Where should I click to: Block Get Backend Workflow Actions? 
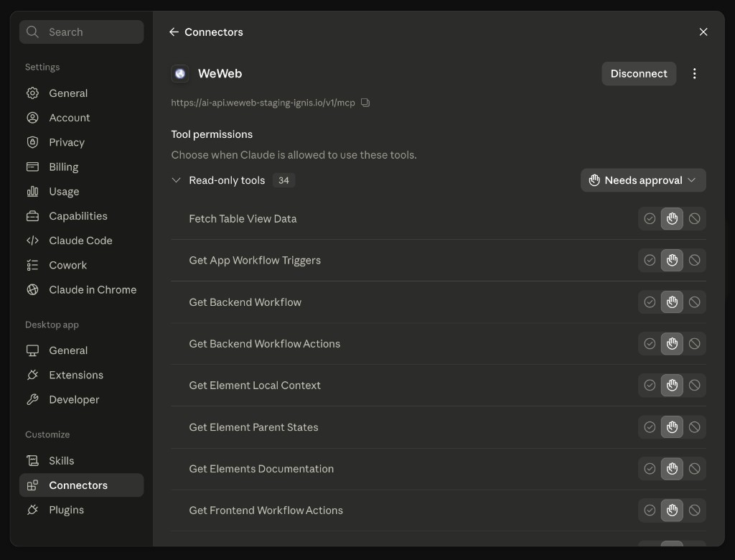tap(694, 344)
